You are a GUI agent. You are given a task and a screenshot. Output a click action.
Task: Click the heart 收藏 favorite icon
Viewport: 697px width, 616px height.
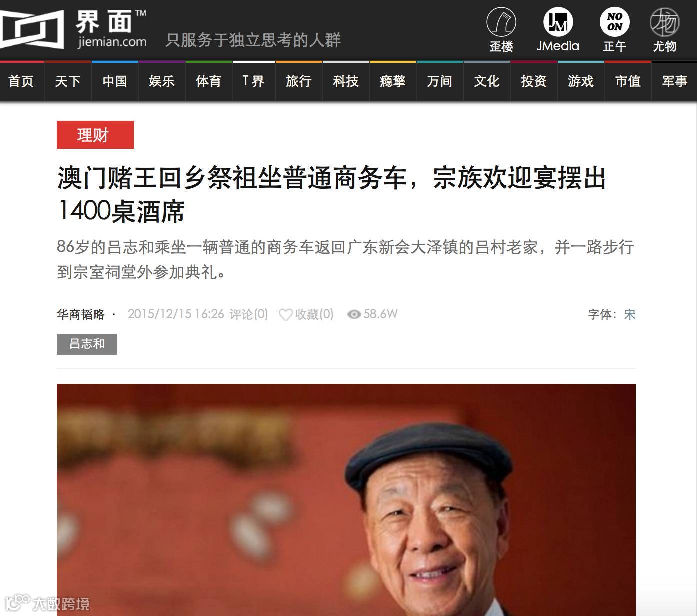[285, 314]
